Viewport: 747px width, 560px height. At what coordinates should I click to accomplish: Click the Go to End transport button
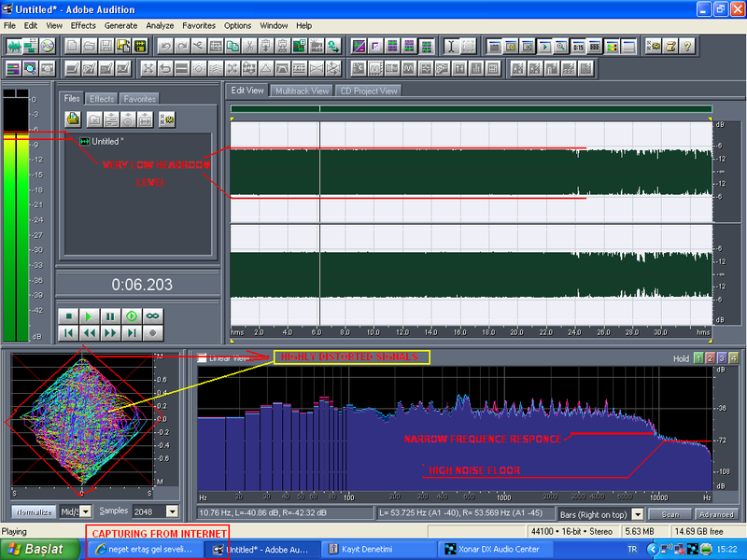click(x=132, y=332)
